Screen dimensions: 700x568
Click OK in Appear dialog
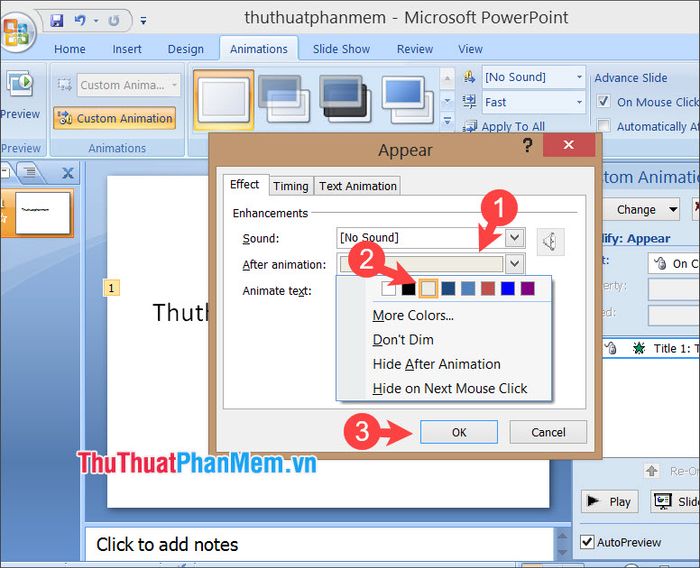coord(459,432)
